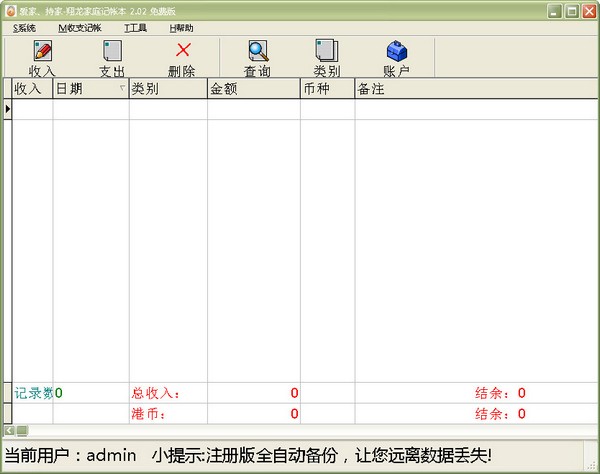Image resolution: width=600 pixels, height=474 pixels.
Task: Click the app icon in title bar
Action: [10, 11]
